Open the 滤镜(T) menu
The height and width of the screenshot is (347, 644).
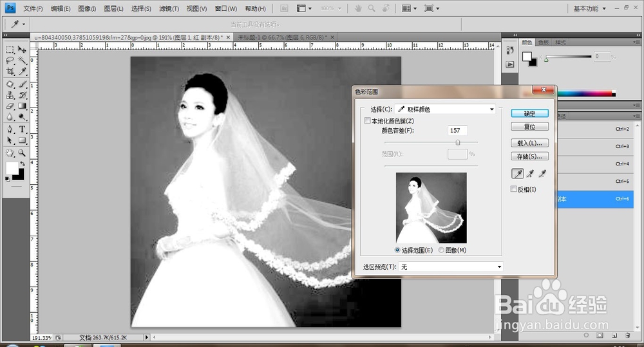coord(169,8)
